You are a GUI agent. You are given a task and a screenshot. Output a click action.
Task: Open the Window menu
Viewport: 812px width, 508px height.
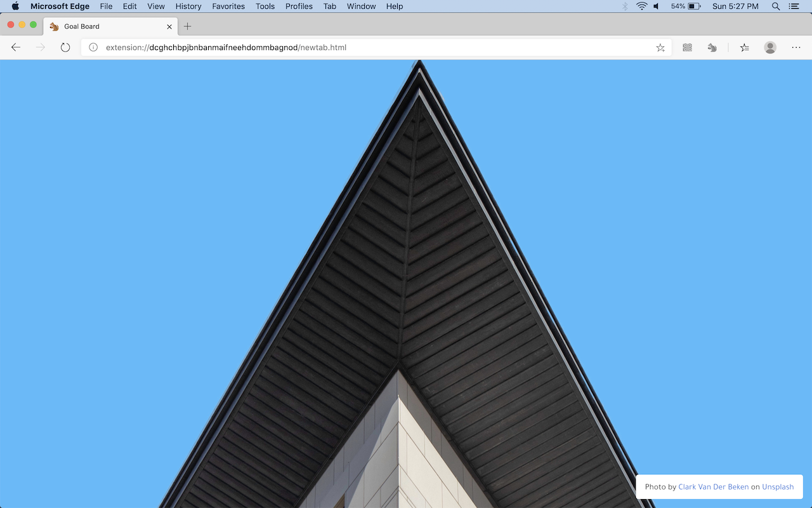[x=361, y=6]
